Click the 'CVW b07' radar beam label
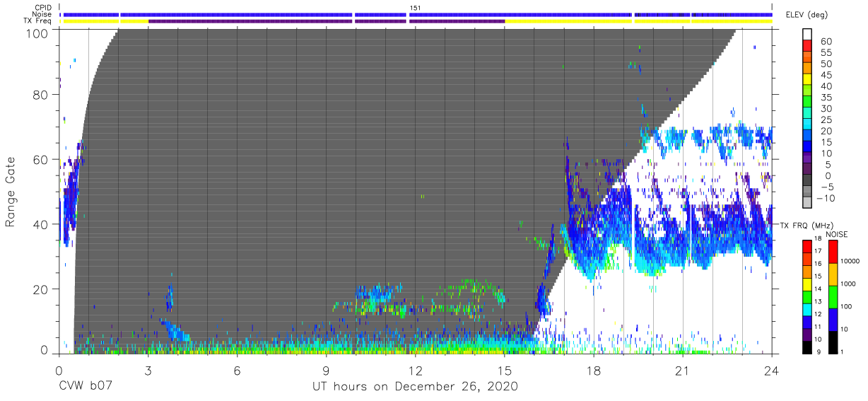 (x=86, y=386)
